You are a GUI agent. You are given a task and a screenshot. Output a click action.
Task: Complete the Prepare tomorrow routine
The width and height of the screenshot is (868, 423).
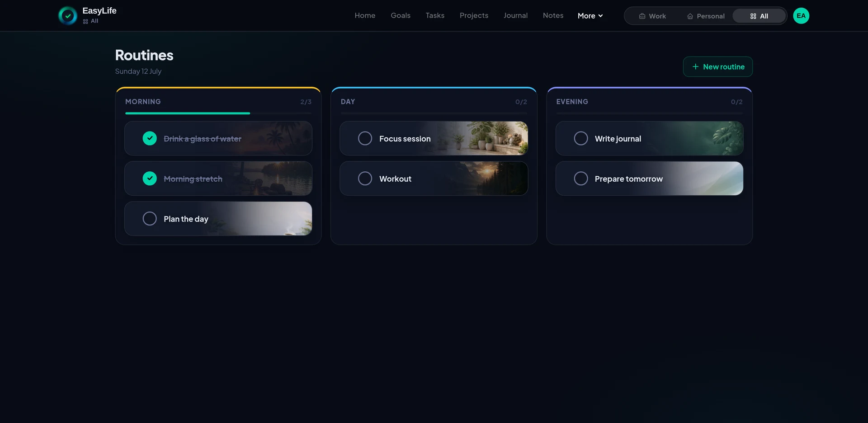(x=581, y=179)
